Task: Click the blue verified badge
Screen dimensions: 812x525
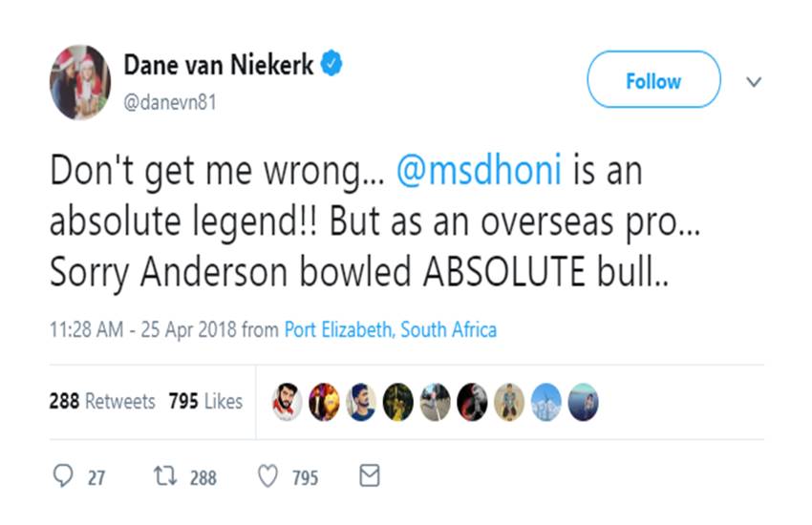Action: click(x=332, y=66)
